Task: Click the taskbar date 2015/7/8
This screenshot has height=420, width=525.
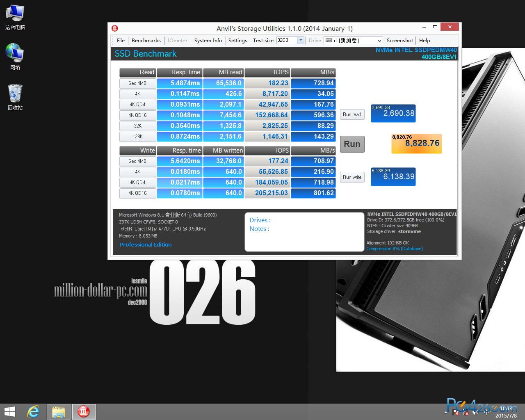Action: tap(506, 415)
